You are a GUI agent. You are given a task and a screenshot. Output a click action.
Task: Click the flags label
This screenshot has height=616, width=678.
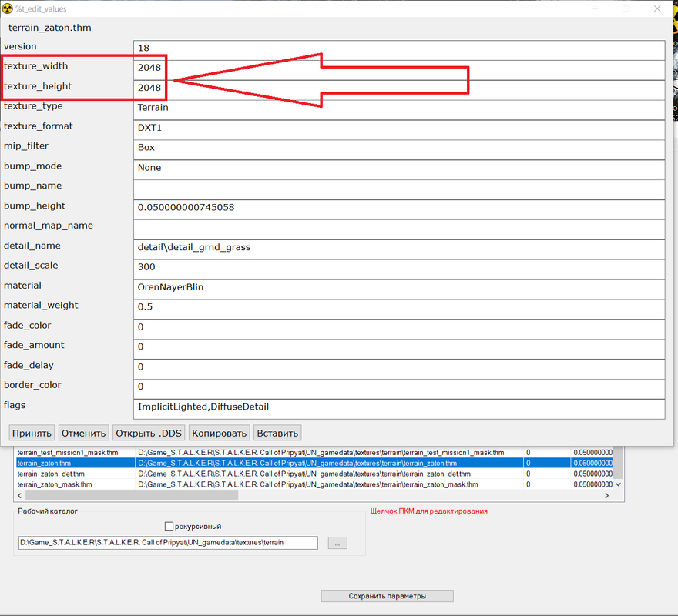[x=15, y=405]
